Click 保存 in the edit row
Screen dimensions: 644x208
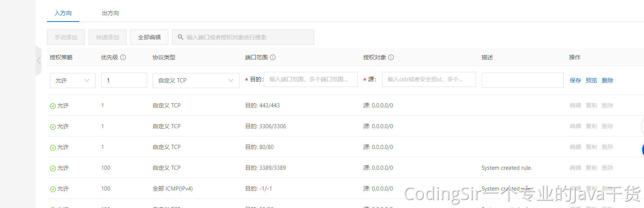click(x=575, y=80)
